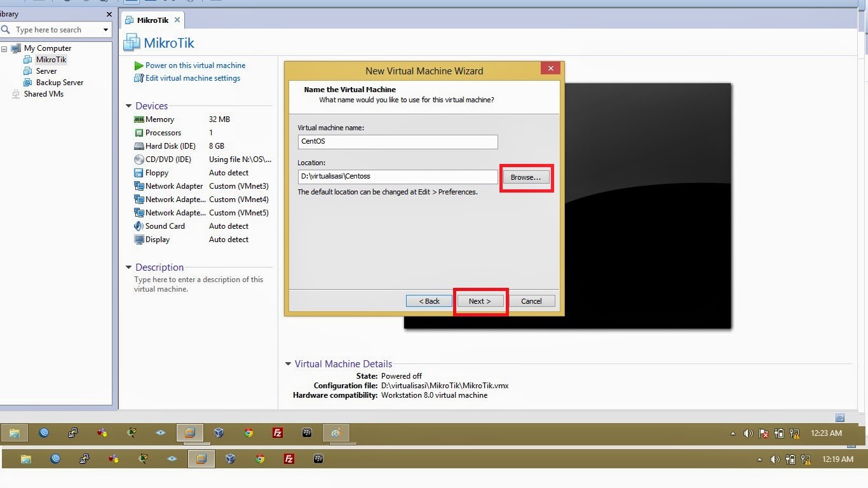This screenshot has width=868, height=488.
Task: Click the MikroTik icon beside the page title
Action: pyautogui.click(x=132, y=43)
